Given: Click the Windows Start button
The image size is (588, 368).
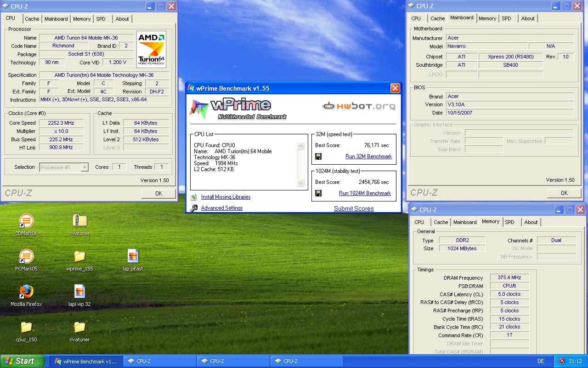Looking at the screenshot, I should [23, 361].
